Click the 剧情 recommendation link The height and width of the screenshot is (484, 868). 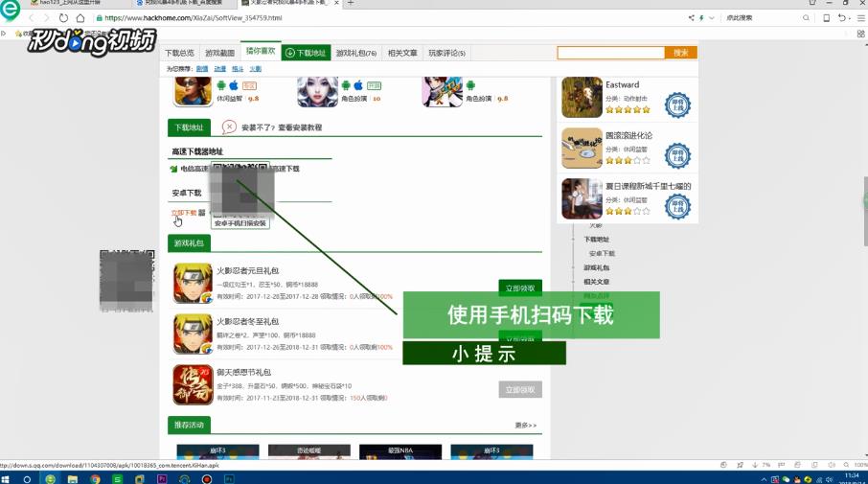(202, 69)
